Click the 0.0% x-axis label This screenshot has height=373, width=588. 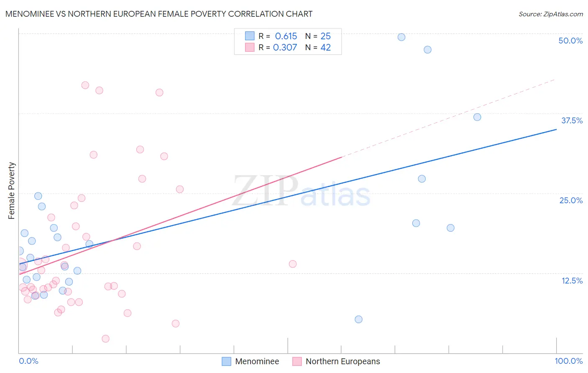pyautogui.click(x=29, y=361)
